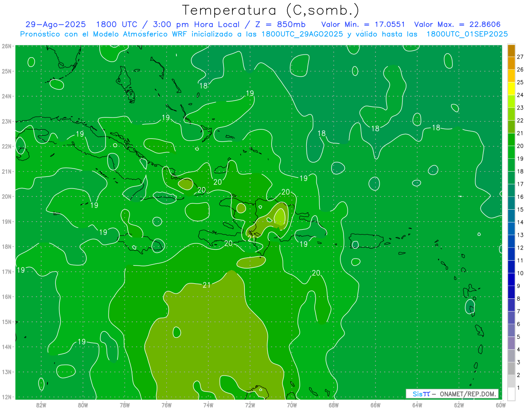Select the "72W" longitude label
Screen dimensions: 532x411
250,404
